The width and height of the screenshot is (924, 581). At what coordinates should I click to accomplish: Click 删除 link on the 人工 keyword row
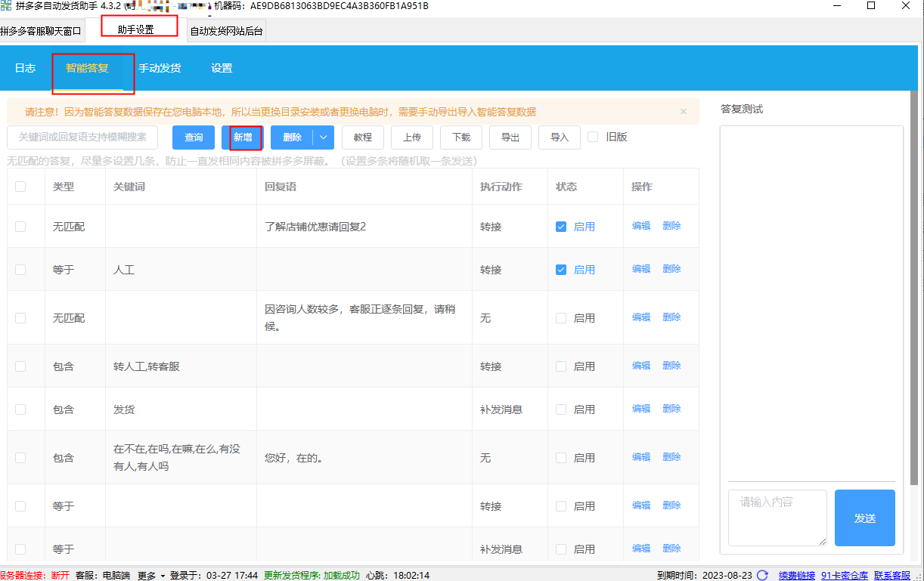[x=671, y=269]
